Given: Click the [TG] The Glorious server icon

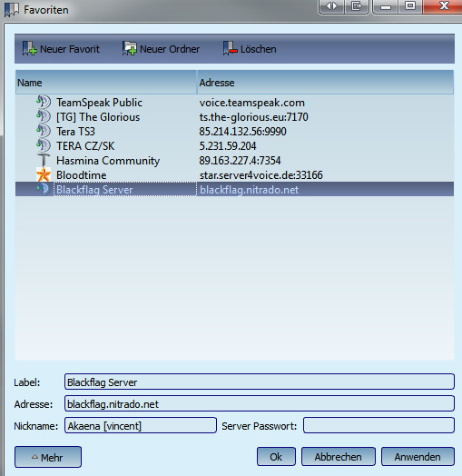Looking at the screenshot, I should tap(44, 117).
